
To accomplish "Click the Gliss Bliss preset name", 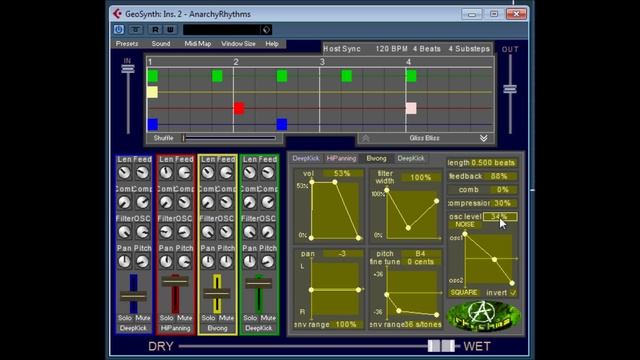I will pyautogui.click(x=424, y=138).
